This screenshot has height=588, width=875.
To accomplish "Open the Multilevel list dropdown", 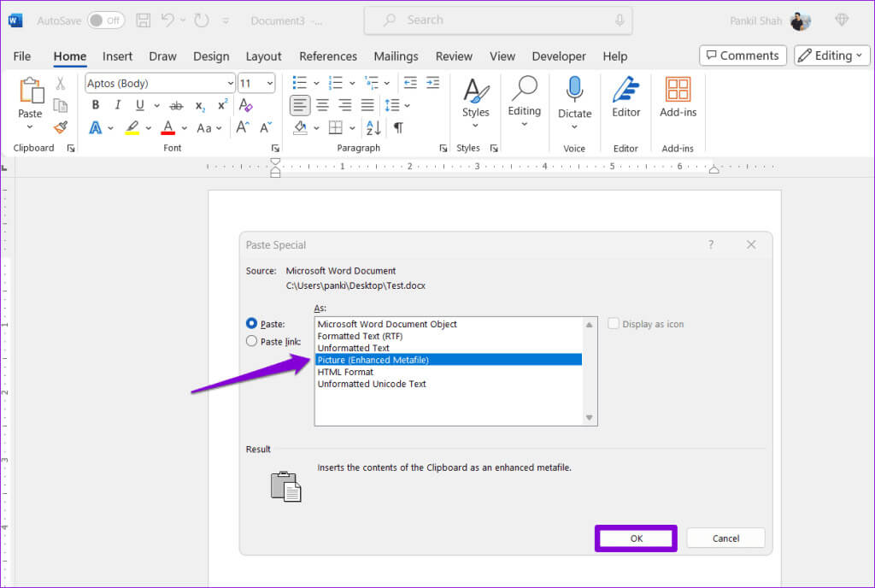I will pos(387,83).
